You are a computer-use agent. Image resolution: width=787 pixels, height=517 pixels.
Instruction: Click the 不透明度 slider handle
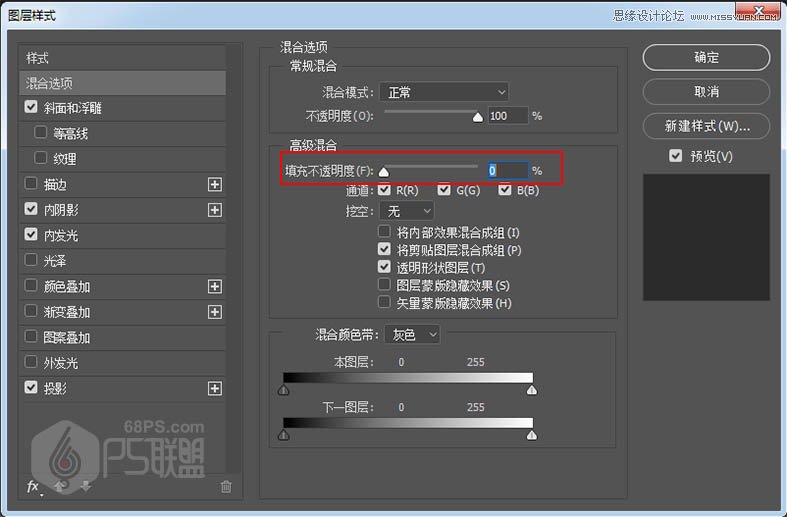477,117
